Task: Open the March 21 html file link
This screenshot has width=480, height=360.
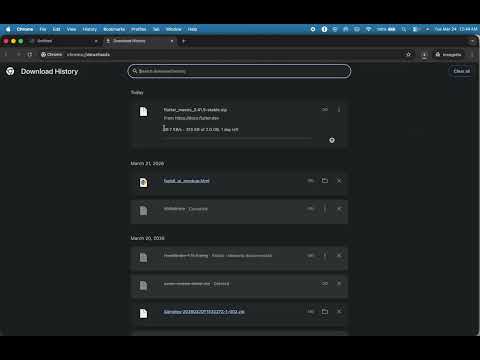Action: point(187,181)
